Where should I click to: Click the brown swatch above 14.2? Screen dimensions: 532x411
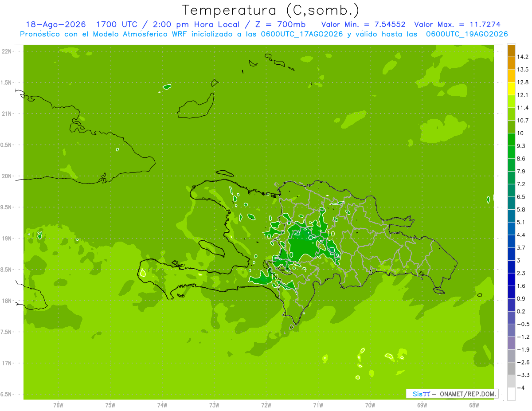click(511, 51)
